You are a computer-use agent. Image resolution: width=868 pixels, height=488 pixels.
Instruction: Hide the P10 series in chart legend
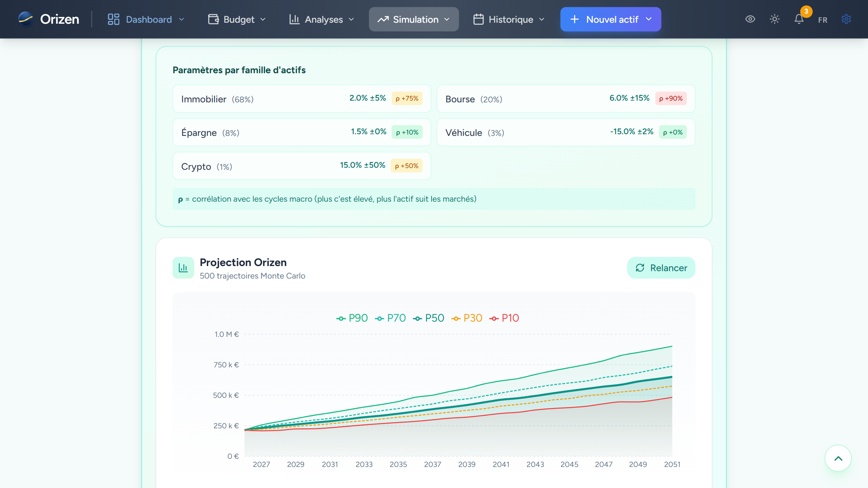click(x=505, y=318)
